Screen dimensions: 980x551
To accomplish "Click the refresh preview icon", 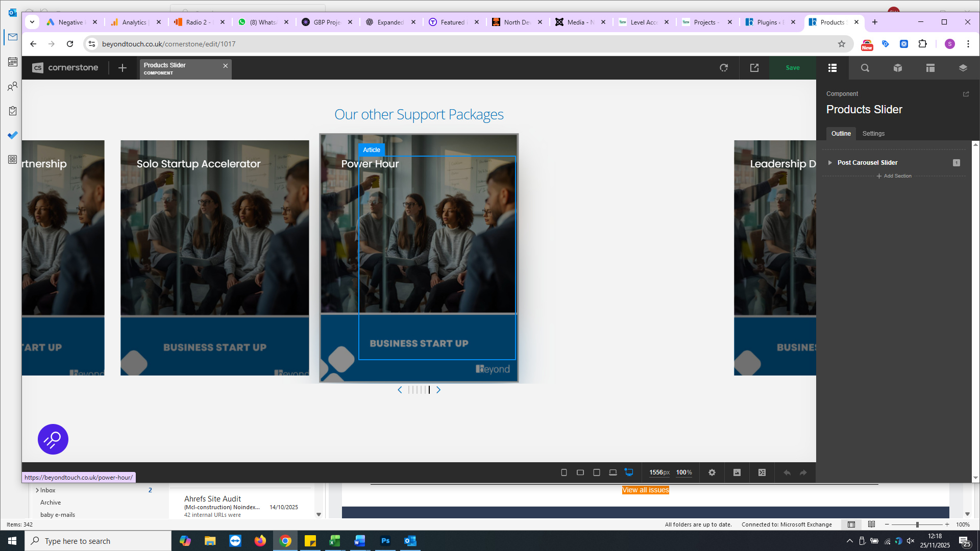I will point(724,68).
